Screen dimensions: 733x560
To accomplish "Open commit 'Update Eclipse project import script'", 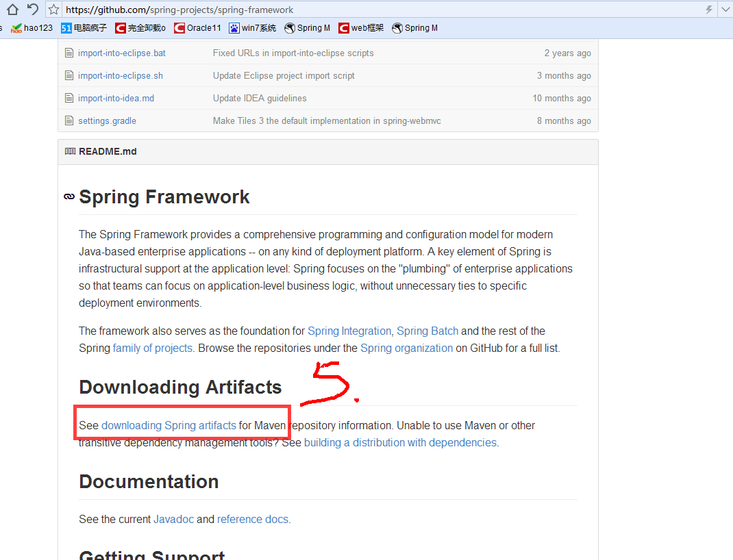I will click(x=284, y=76).
